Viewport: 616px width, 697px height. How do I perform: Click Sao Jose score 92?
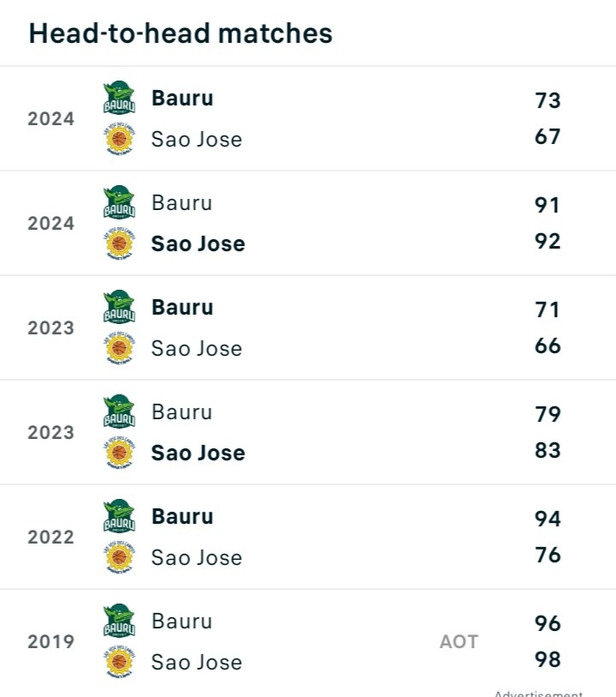(547, 241)
